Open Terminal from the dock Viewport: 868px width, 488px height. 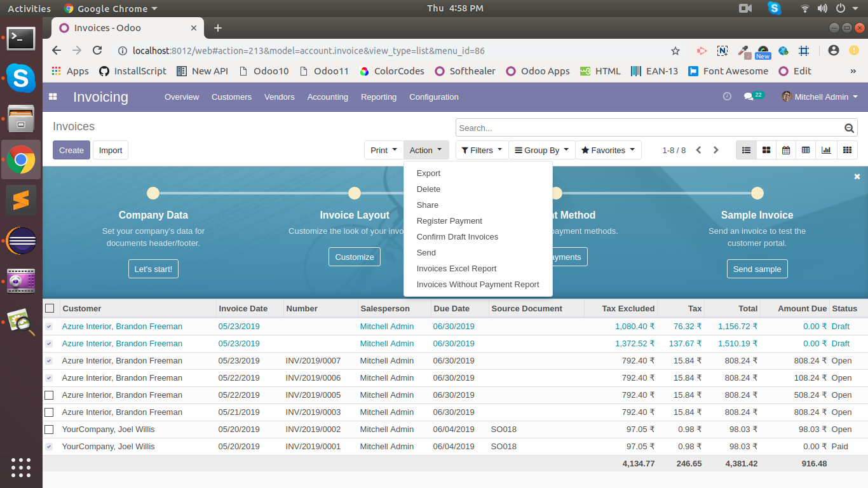21,38
